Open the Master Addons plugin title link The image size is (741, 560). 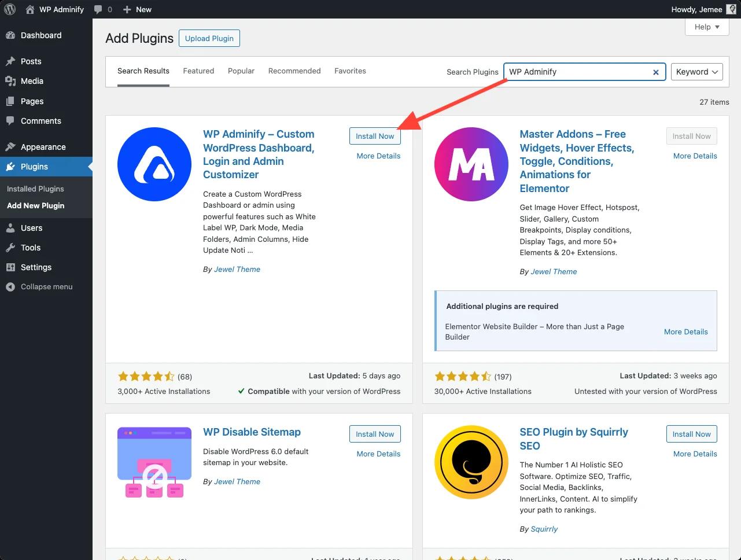(x=577, y=161)
